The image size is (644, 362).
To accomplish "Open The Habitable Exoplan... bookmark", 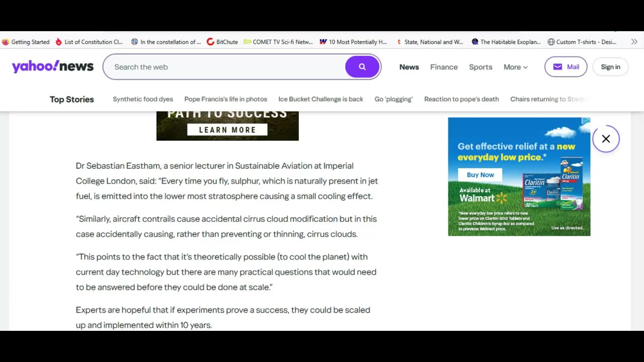I will (506, 42).
